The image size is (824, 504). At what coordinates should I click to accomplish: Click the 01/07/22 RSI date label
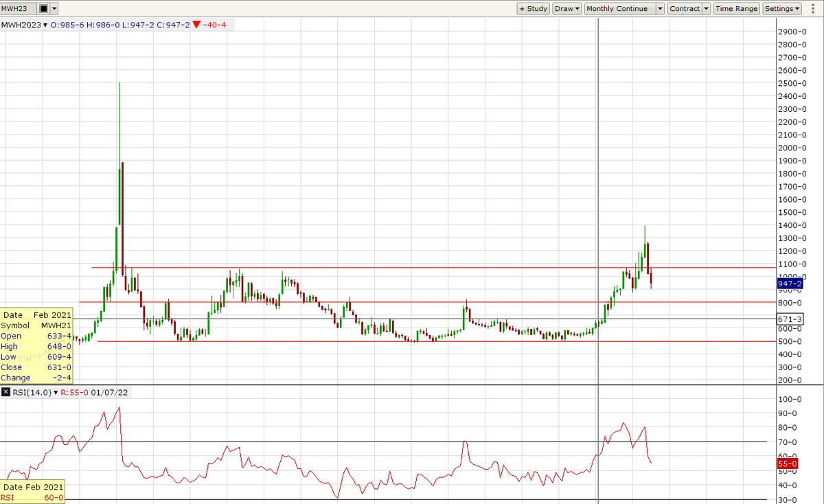click(110, 392)
